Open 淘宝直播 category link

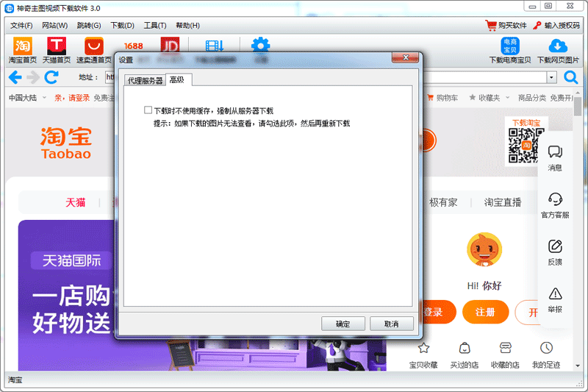pyautogui.click(x=503, y=202)
